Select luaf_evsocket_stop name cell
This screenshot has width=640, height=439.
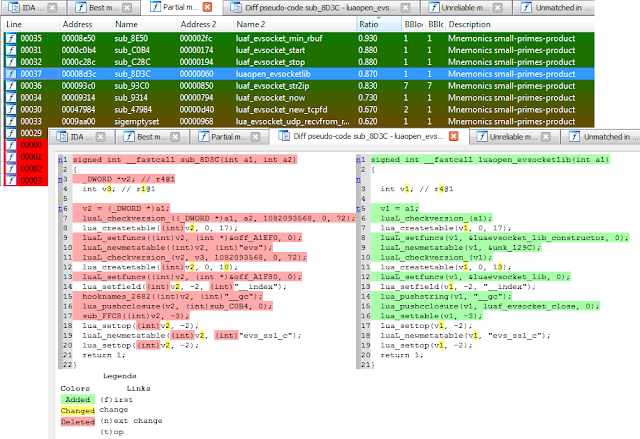tap(270, 62)
